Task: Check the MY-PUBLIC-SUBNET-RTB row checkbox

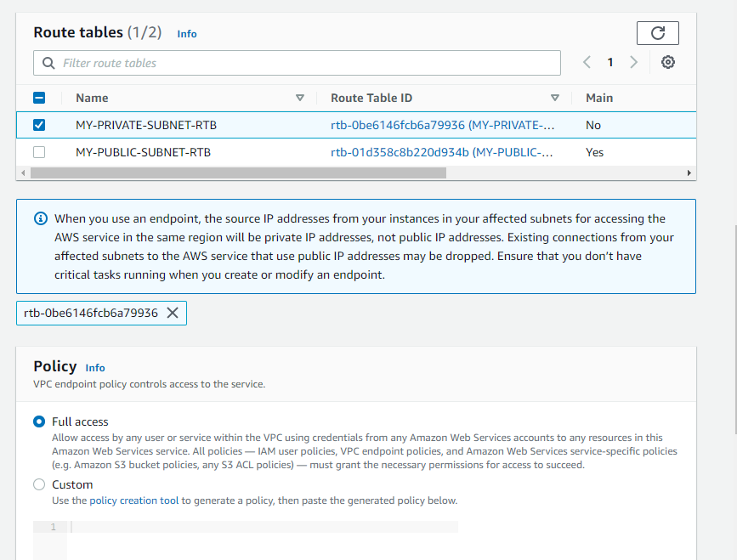Action: click(x=39, y=152)
